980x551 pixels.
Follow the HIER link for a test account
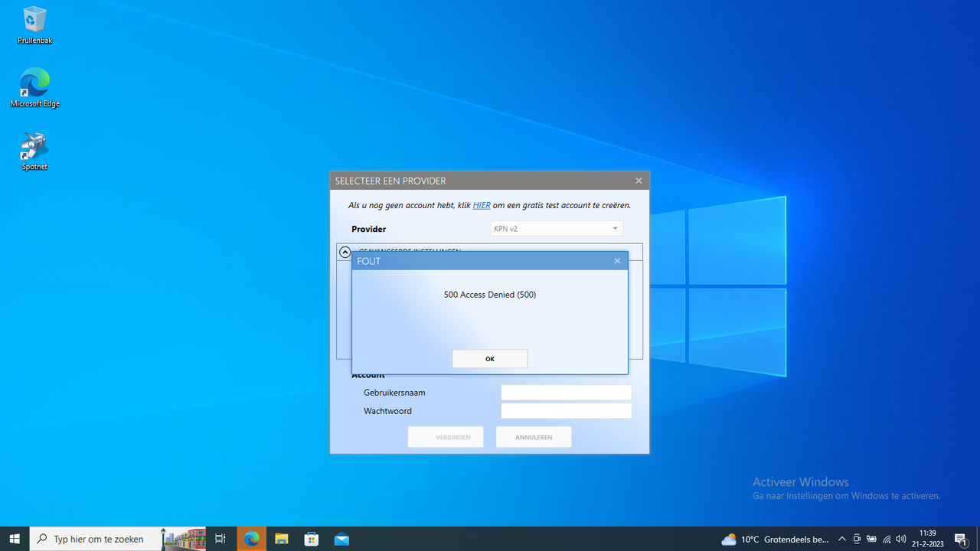482,205
